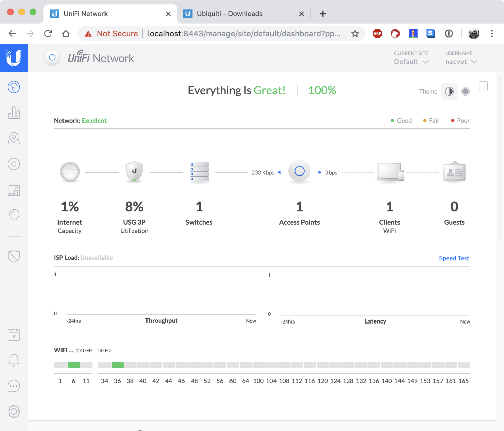
Task: Open the Dashboard sidebar icon
Action: (x=14, y=87)
